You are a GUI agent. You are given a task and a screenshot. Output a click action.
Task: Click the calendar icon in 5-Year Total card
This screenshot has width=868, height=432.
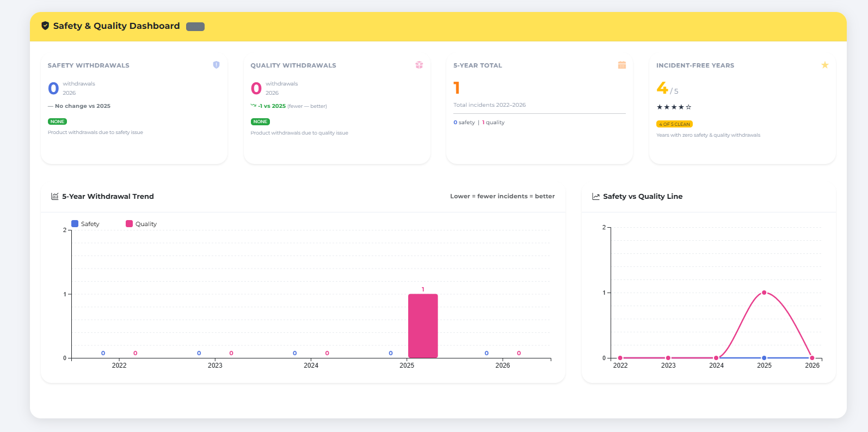coord(622,65)
